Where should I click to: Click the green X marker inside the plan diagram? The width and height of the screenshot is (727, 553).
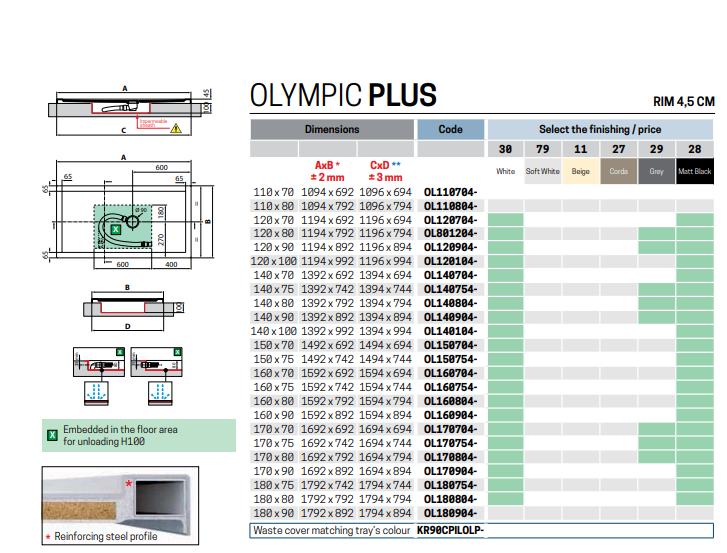[115, 229]
